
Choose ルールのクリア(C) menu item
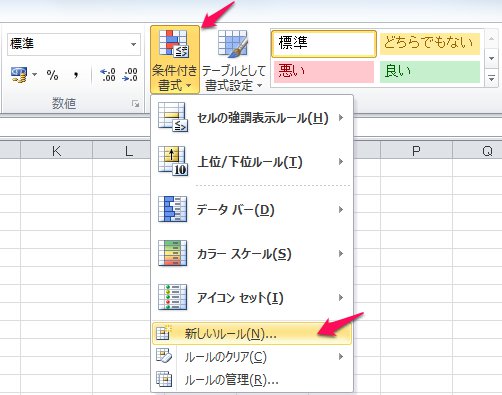click(252, 357)
